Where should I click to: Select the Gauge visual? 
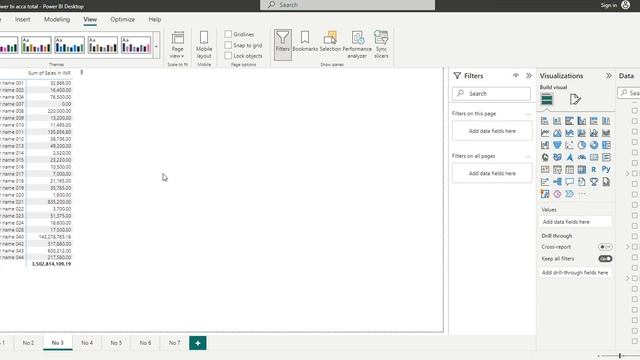click(582, 158)
